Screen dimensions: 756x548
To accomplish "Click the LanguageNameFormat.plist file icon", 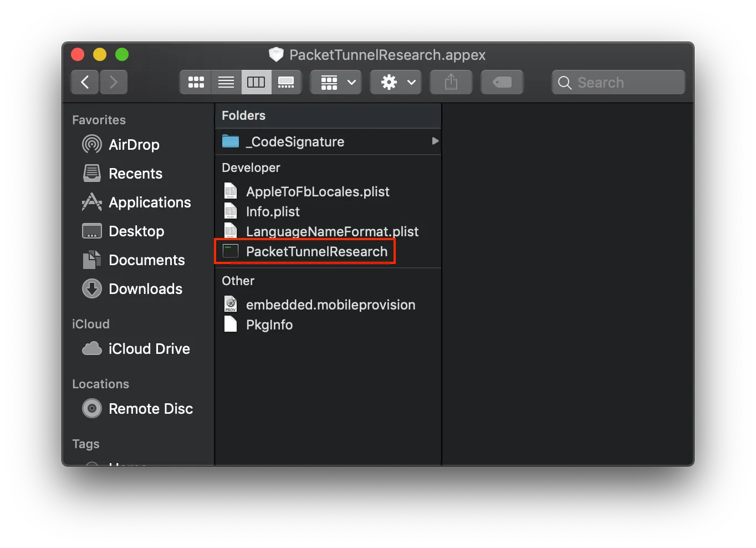I will 231,231.
